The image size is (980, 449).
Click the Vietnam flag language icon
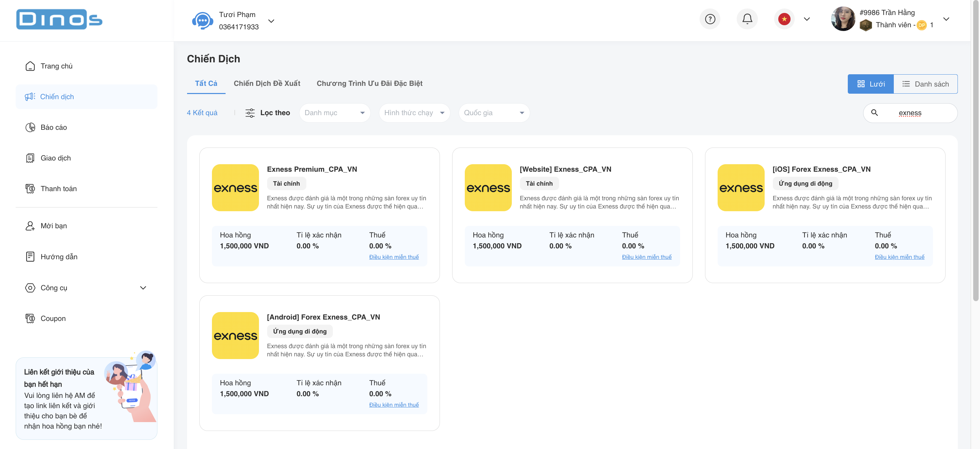click(x=784, y=19)
